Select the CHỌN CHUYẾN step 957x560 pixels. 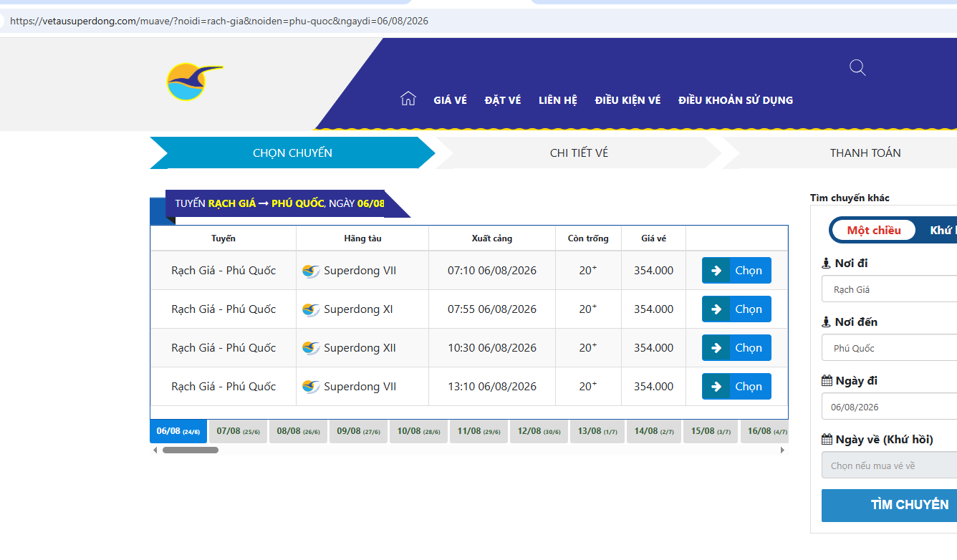(292, 153)
